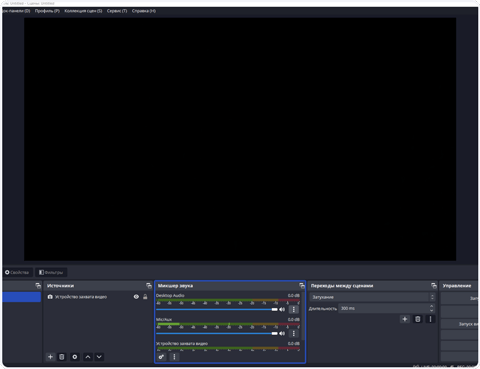Move the selected source down
This screenshot has width=480, height=369.
(99, 357)
